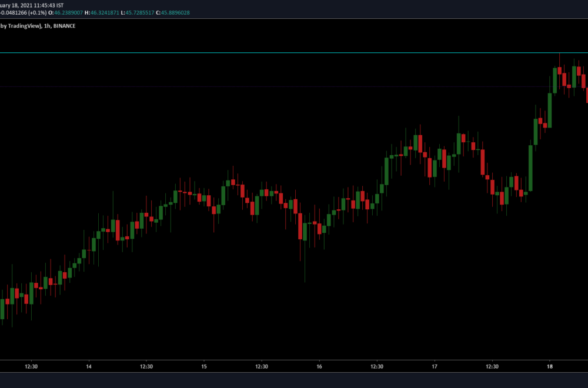The height and width of the screenshot is (388, 588).
Task: Select date label 17 on time axis
Action: [x=435, y=366]
